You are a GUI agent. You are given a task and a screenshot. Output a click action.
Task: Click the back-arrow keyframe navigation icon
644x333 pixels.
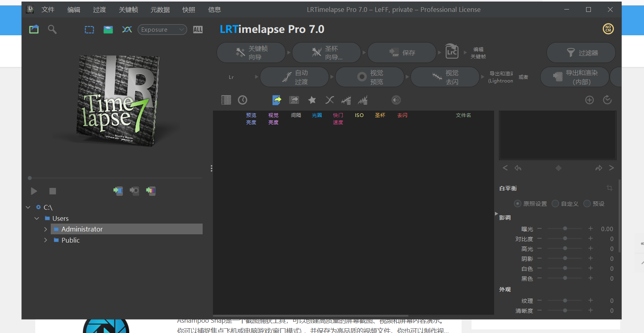[518, 168]
